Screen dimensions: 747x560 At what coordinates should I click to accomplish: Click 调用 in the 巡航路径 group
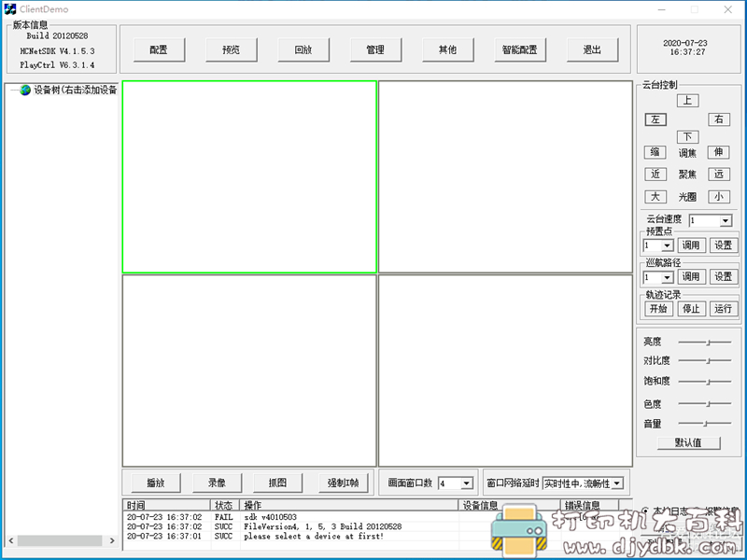(691, 276)
